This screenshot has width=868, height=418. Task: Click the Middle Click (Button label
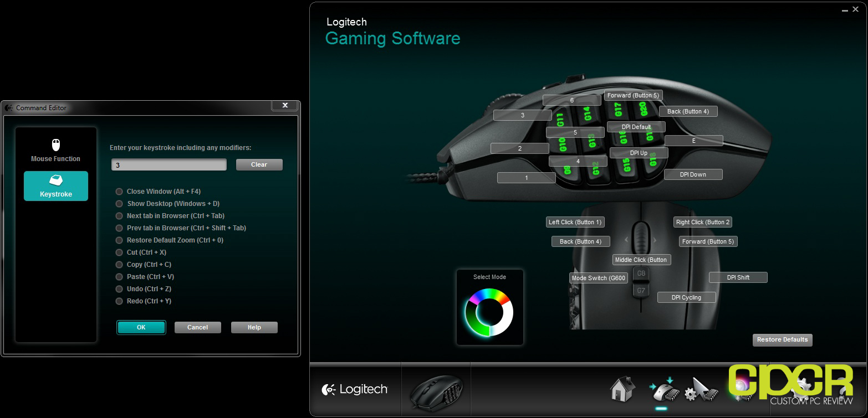(x=642, y=260)
